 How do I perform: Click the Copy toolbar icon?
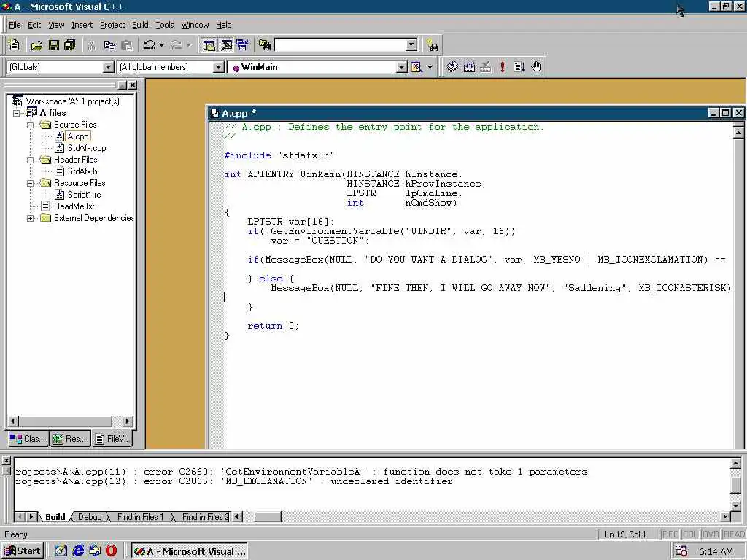[109, 45]
